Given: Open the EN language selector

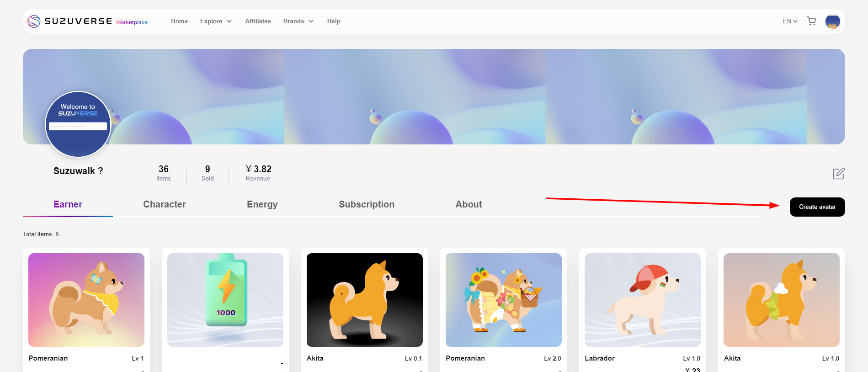Looking at the screenshot, I should click(790, 21).
